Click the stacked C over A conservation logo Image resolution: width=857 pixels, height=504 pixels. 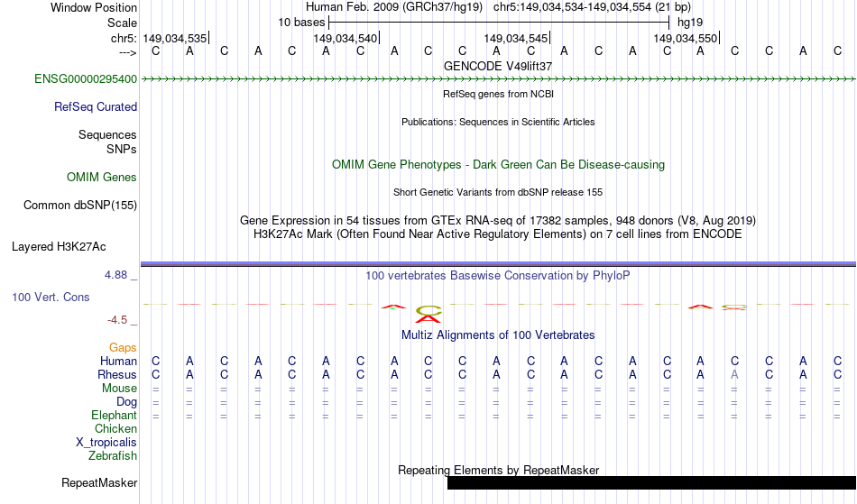coord(428,314)
